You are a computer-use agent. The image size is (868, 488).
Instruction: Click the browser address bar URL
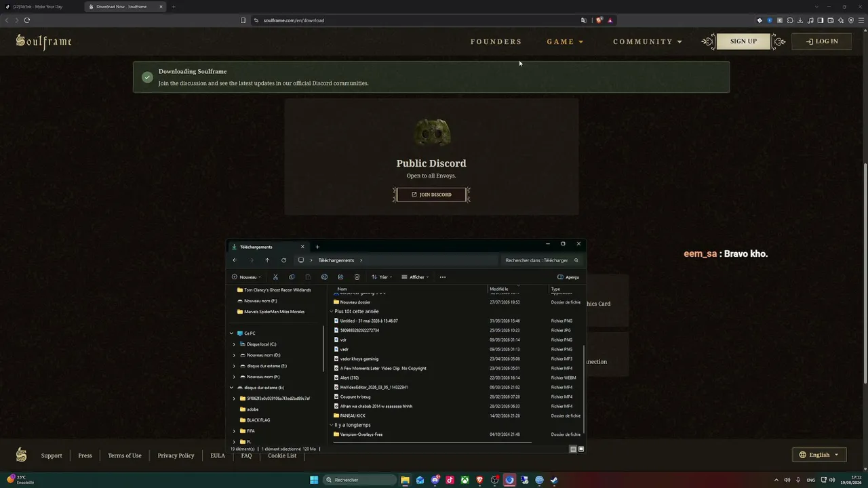294,20
